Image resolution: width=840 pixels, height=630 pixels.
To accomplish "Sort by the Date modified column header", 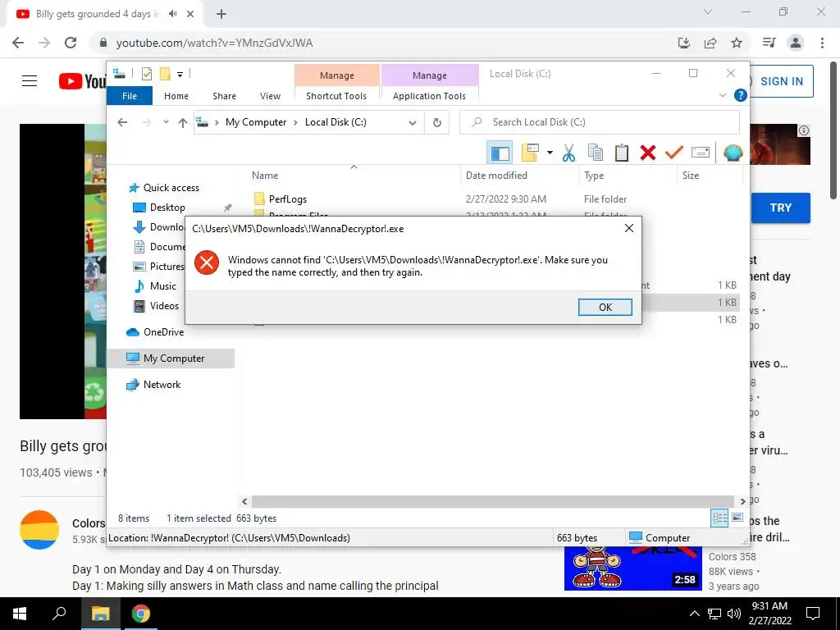I will pos(496,176).
